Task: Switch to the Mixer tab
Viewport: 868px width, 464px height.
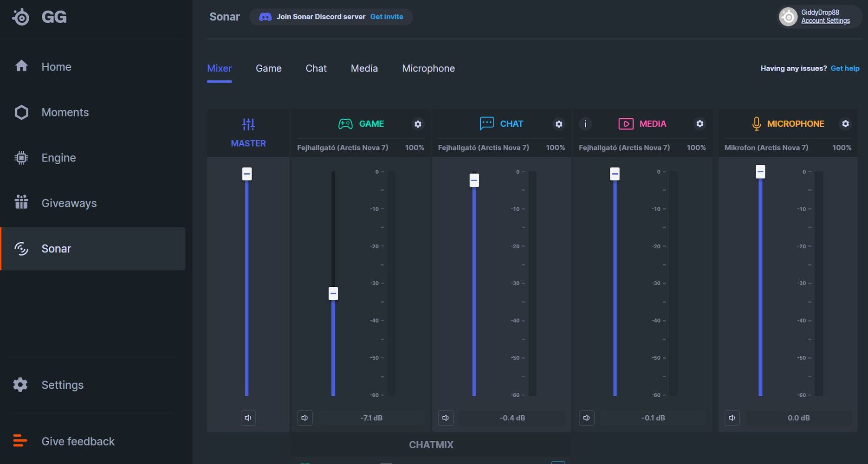Action: (219, 69)
